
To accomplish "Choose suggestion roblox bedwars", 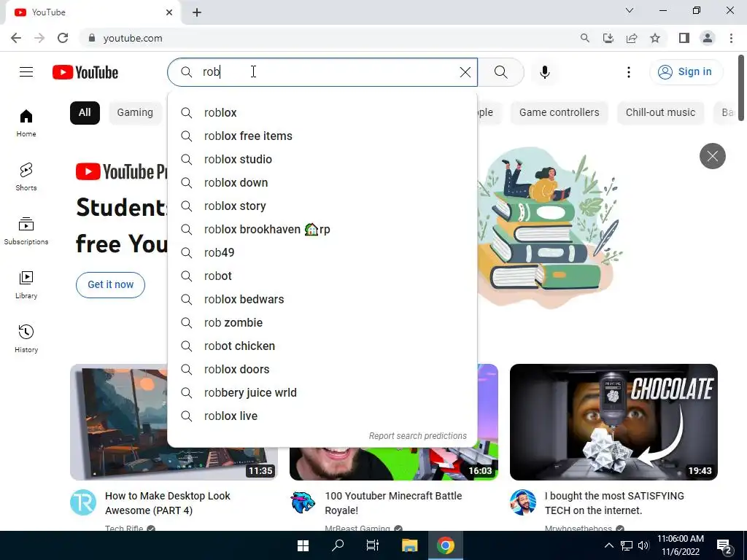I will pyautogui.click(x=322, y=300).
